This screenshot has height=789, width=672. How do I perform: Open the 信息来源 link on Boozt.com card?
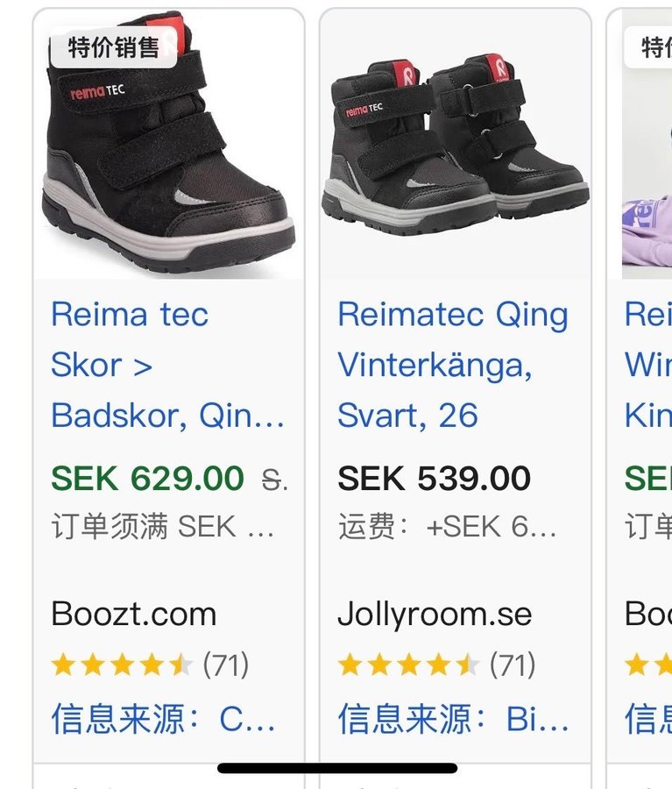(164, 719)
